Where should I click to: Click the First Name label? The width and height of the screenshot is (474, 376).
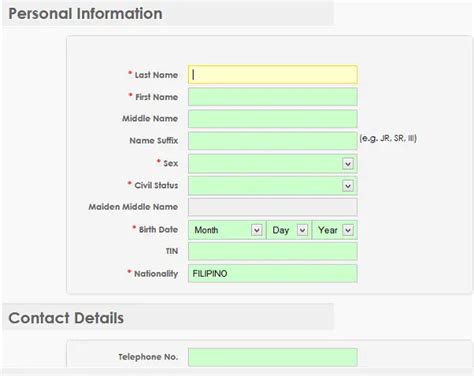[156, 97]
